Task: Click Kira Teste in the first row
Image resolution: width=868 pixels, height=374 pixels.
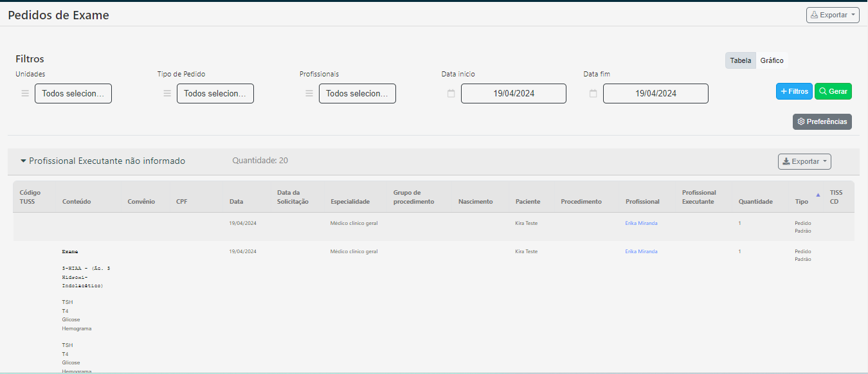Action: tap(527, 224)
